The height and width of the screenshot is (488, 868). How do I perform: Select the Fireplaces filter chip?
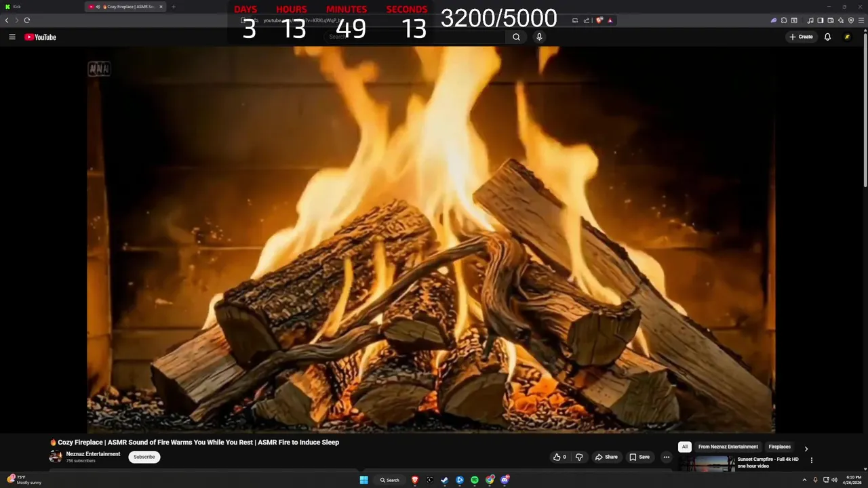(779, 447)
